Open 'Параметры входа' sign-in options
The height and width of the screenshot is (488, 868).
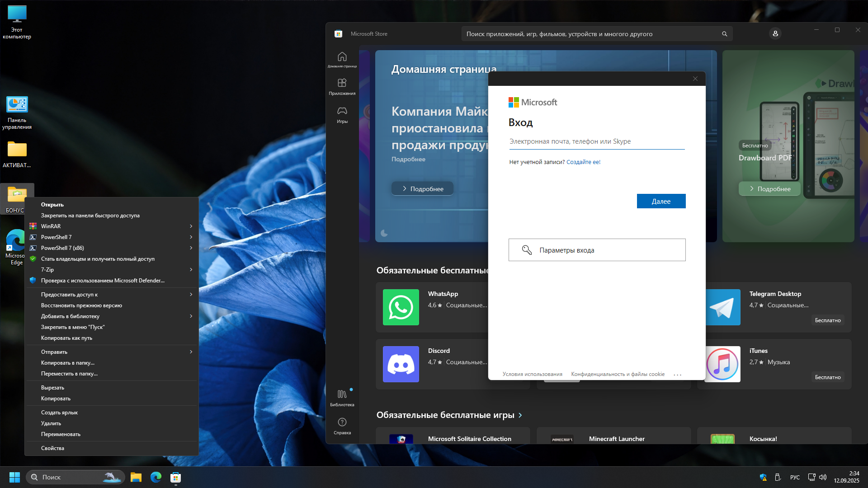(x=597, y=250)
